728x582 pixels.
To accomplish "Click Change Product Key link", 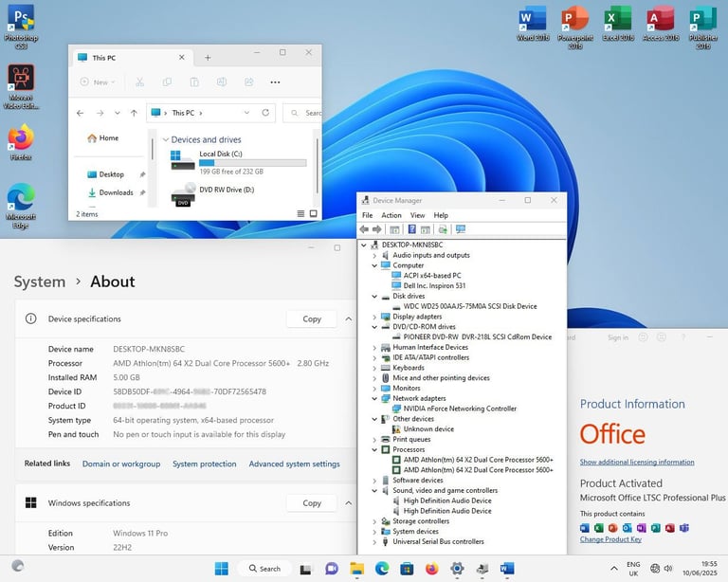I will tap(610, 539).
